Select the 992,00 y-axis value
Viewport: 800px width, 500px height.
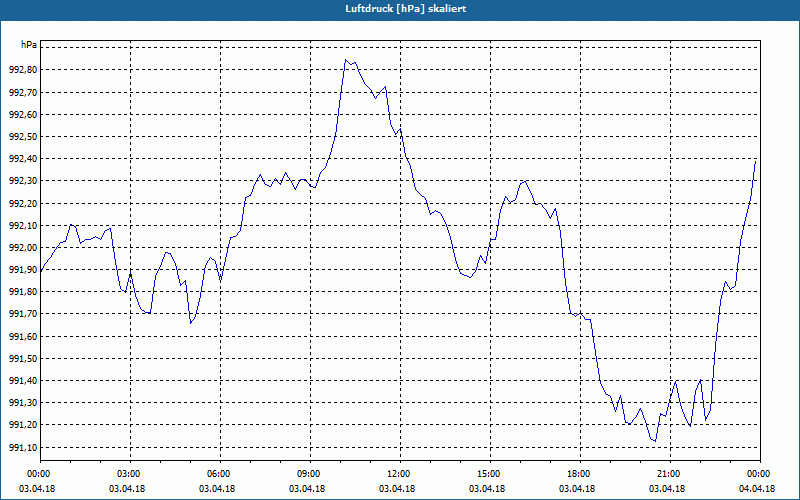[23, 248]
